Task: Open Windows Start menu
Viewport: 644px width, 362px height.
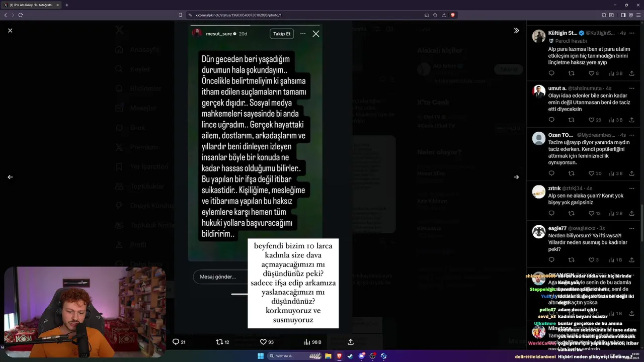Action: 261,356
